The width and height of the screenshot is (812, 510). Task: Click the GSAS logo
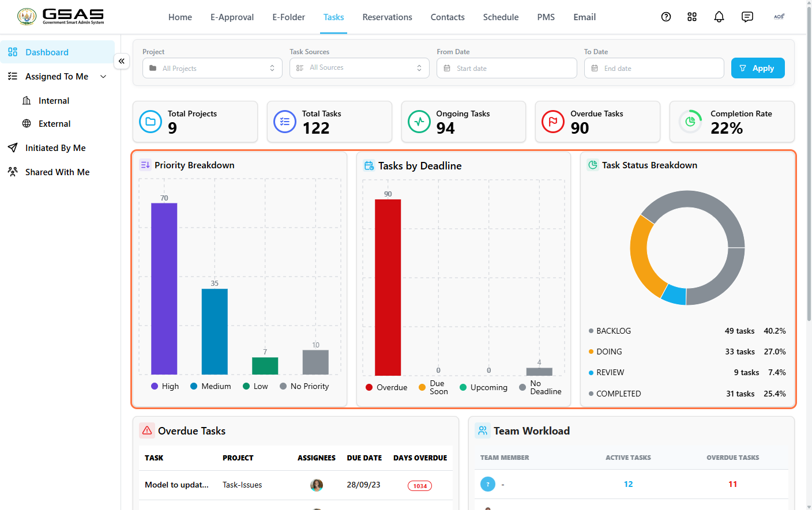(x=61, y=17)
